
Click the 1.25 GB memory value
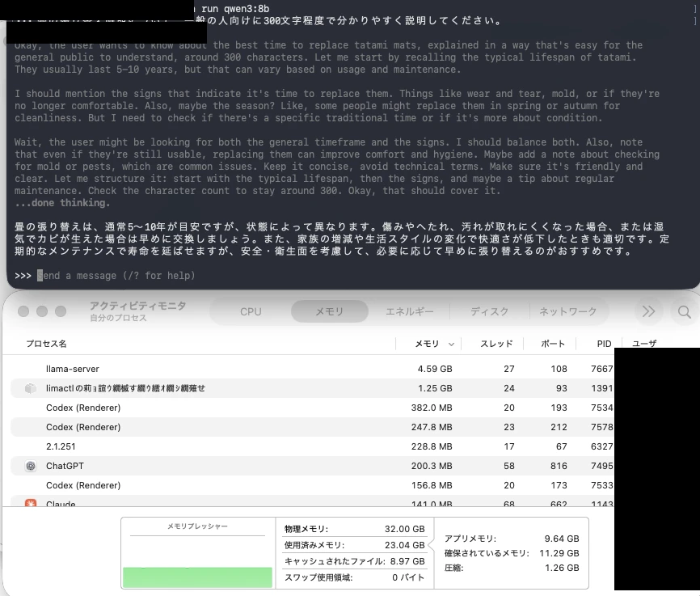tap(435, 388)
